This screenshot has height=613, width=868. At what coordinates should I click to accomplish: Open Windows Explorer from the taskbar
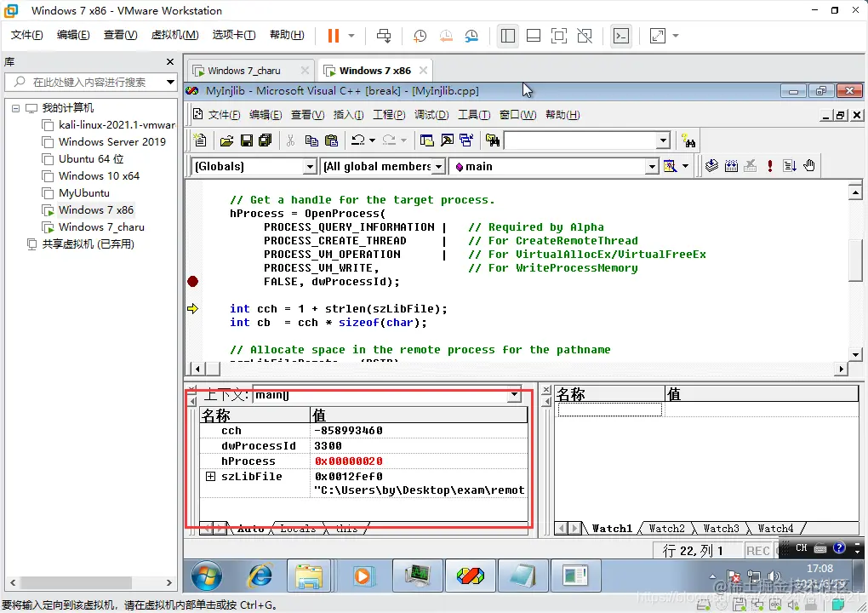click(x=309, y=576)
